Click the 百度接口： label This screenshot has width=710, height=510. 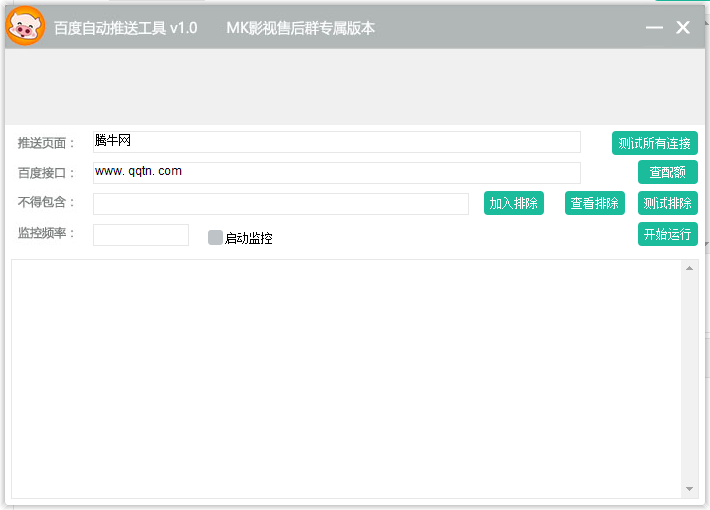click(x=46, y=173)
